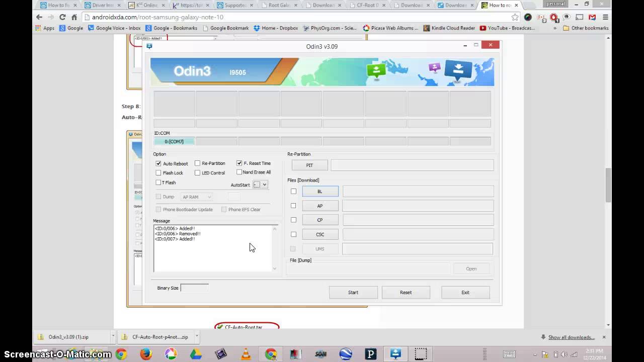
Task: Click the Exit button in Odin3
Action: (465, 292)
